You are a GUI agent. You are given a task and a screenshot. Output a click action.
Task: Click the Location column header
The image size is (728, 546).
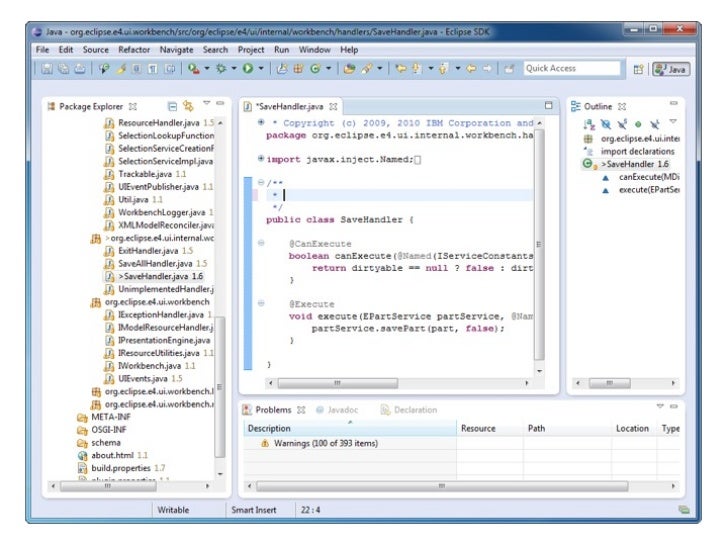pyautogui.click(x=634, y=429)
